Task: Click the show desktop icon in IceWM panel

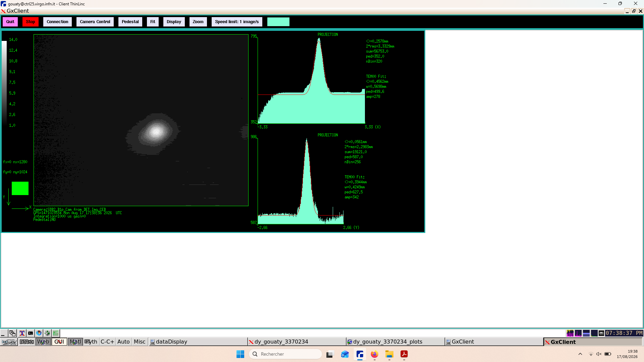Action: (3, 333)
